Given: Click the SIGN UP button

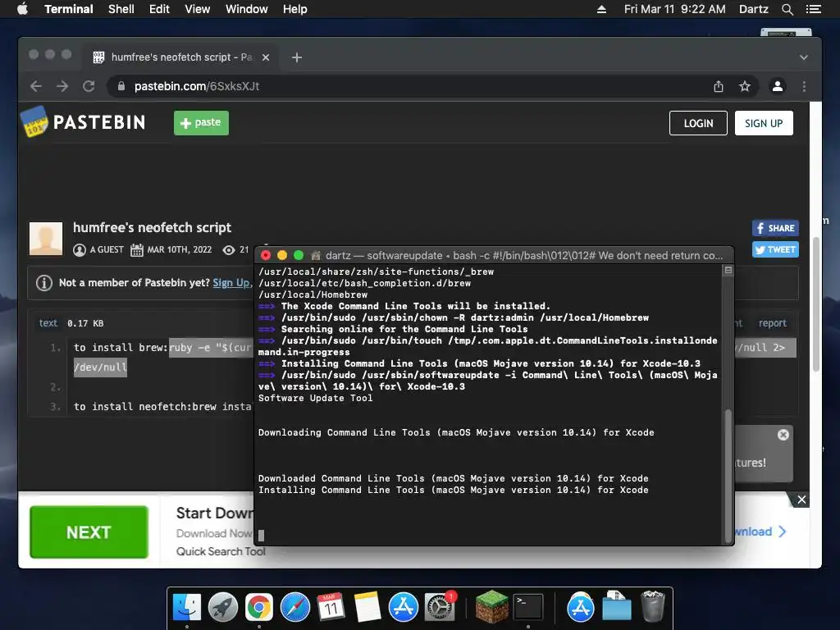Looking at the screenshot, I should [764, 123].
